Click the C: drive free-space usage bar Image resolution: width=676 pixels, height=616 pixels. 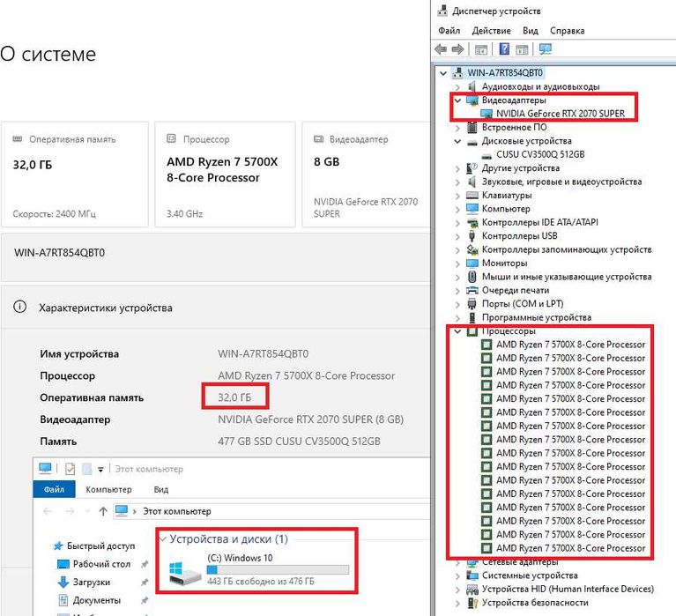click(278, 570)
